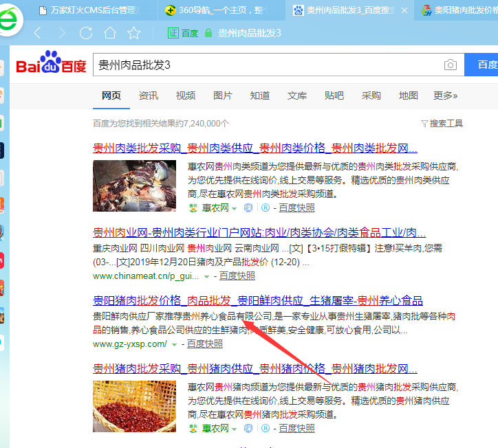The image size is (498, 448).
Task: Click the browser back arrow
Action: tap(37, 33)
